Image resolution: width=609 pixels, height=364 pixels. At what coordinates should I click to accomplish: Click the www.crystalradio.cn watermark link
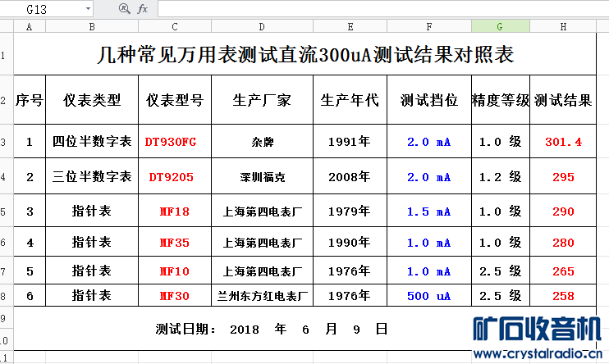538,353
